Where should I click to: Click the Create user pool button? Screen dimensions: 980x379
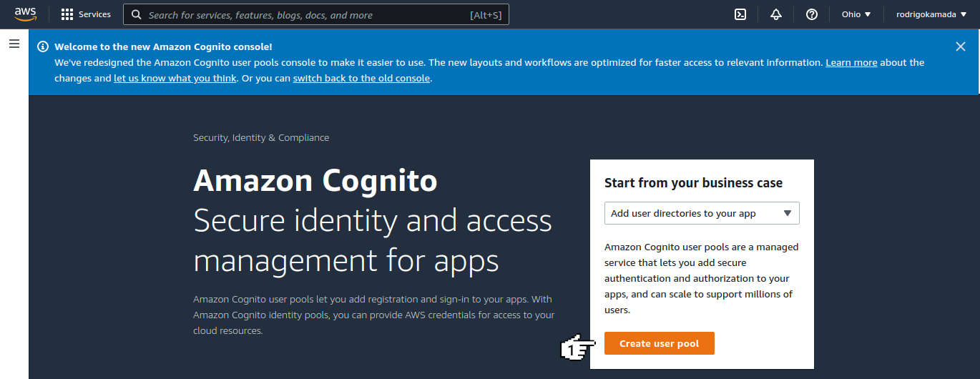pyautogui.click(x=660, y=343)
